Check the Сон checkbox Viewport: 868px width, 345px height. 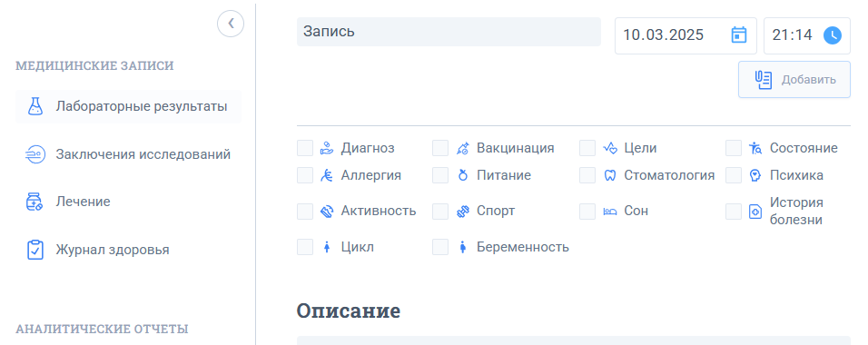(587, 212)
